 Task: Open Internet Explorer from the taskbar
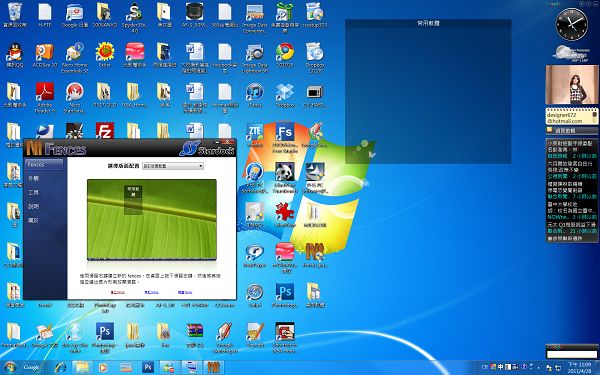[x=60, y=368]
